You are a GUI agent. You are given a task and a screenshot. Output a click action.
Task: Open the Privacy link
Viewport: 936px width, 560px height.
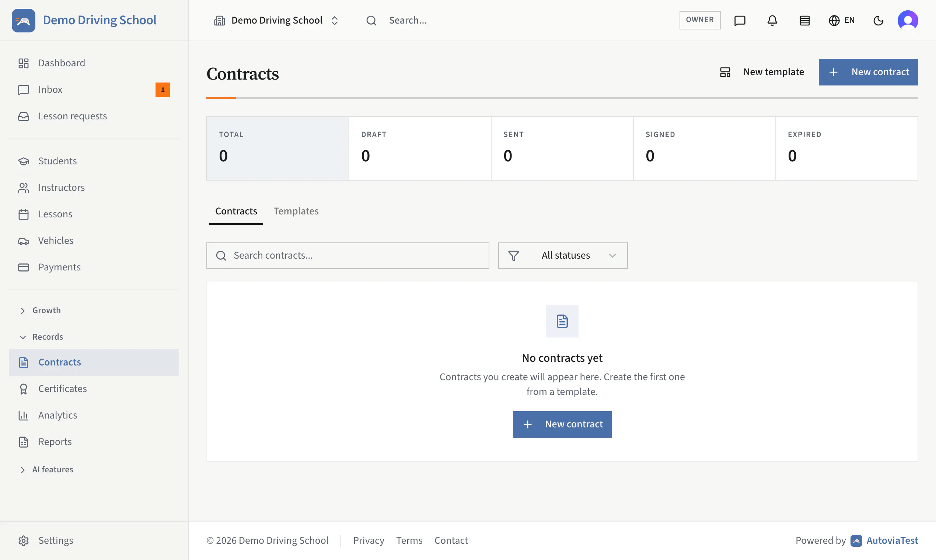click(369, 541)
